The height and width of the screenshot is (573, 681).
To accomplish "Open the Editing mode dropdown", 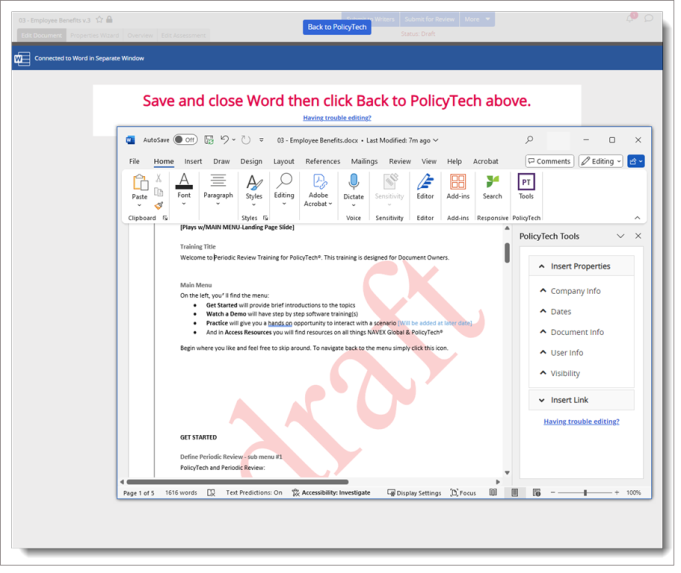I will click(x=601, y=161).
